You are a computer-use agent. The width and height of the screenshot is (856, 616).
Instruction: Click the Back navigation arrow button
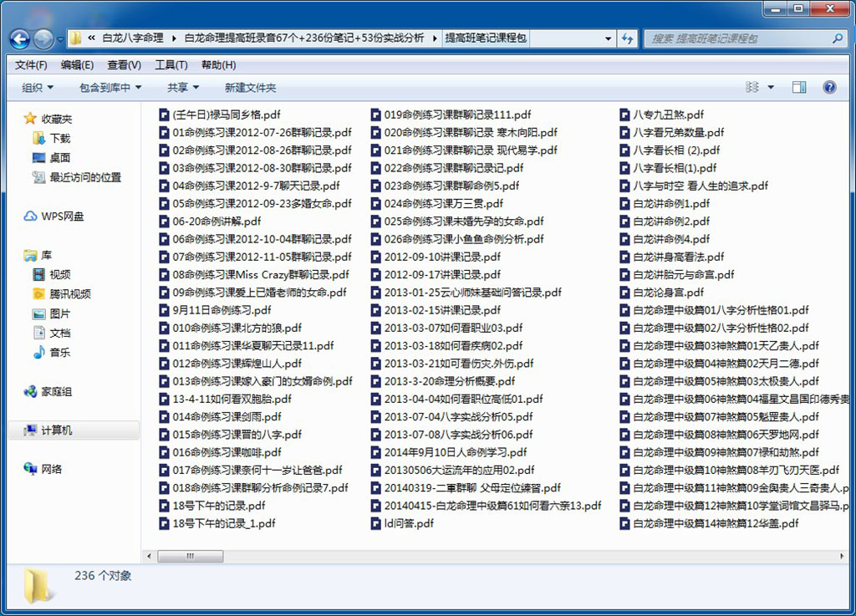point(20,38)
